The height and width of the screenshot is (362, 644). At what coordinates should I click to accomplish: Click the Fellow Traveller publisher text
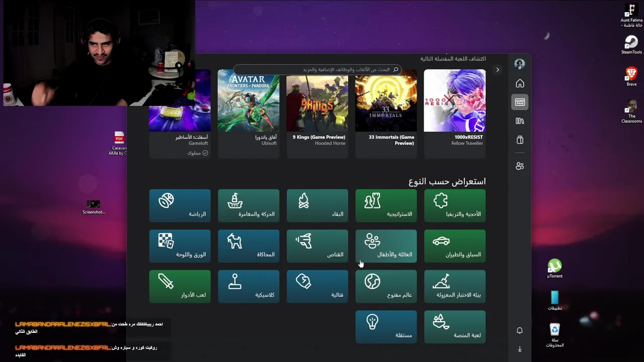tap(467, 143)
